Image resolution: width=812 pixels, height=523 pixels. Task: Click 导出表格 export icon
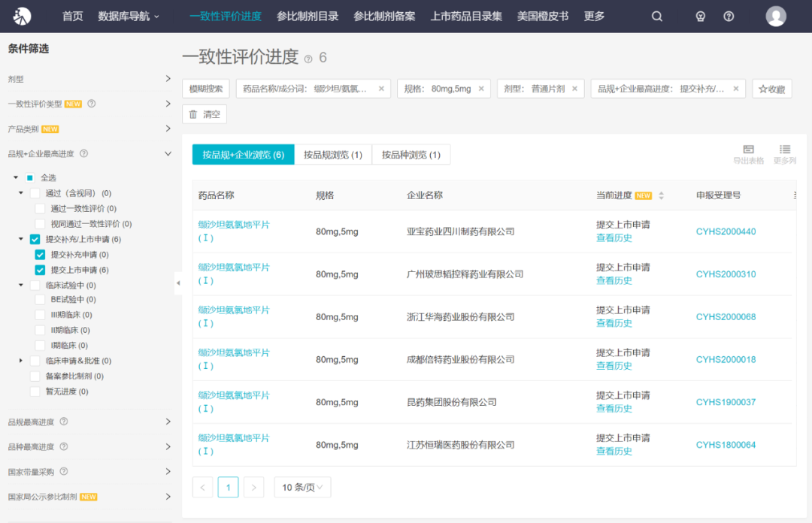[748, 154]
